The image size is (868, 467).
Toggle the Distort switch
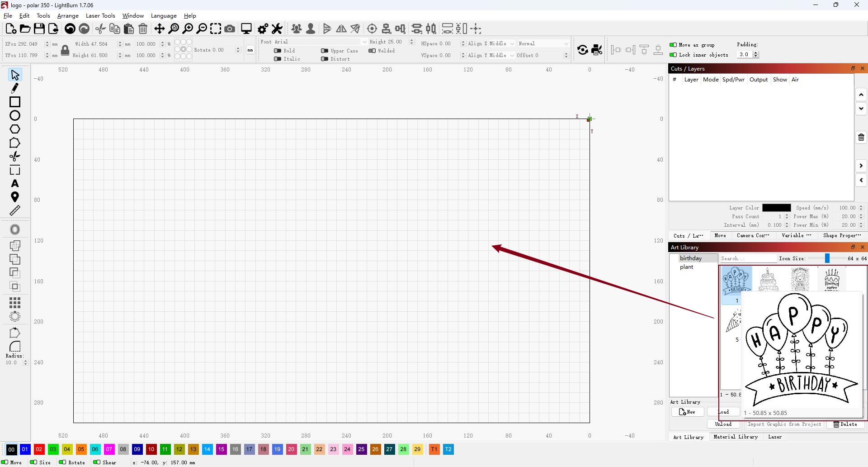click(x=325, y=59)
